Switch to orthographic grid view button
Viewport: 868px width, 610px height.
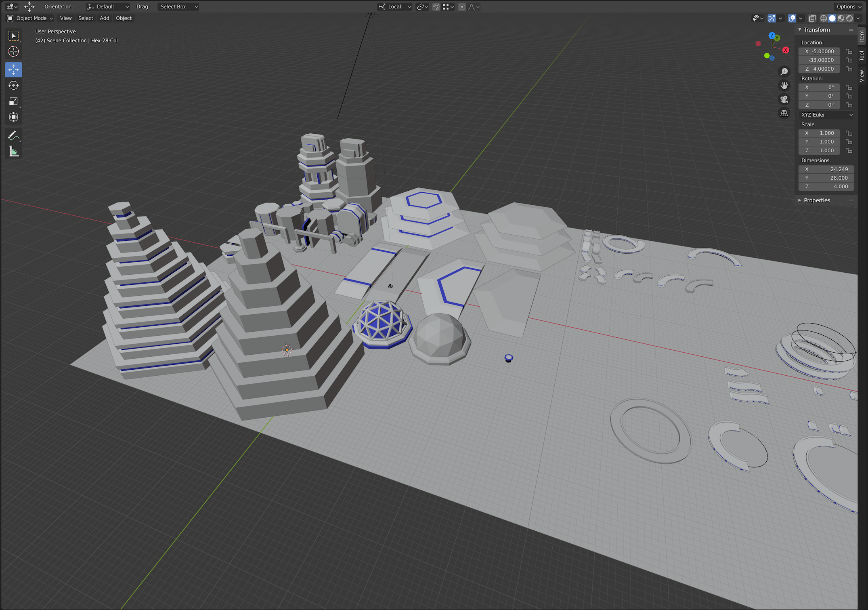[x=784, y=114]
